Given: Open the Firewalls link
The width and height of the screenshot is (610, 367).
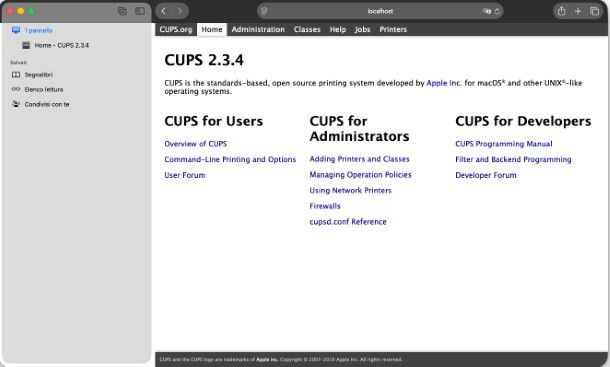Looking at the screenshot, I should point(325,206).
